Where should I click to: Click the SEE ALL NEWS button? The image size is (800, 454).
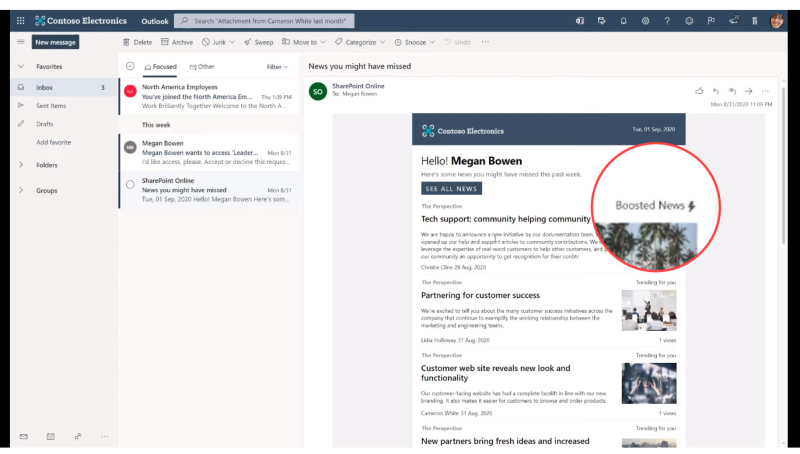point(451,189)
